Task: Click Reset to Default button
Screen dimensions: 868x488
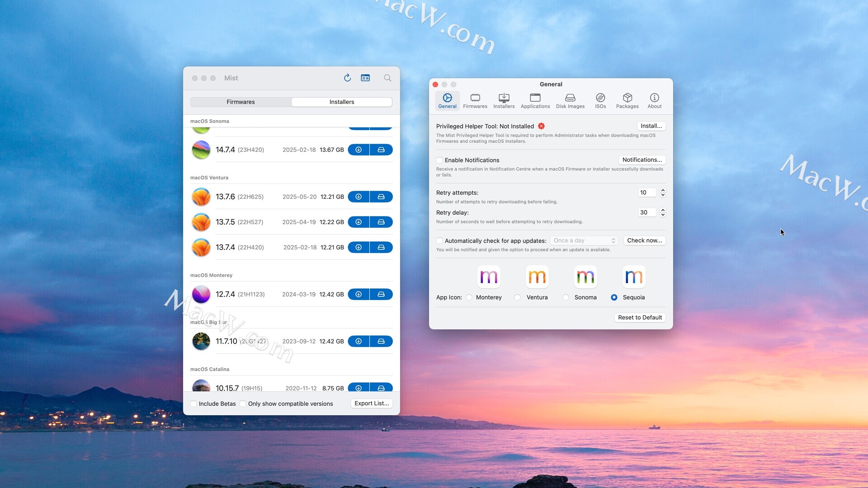Action: point(640,318)
